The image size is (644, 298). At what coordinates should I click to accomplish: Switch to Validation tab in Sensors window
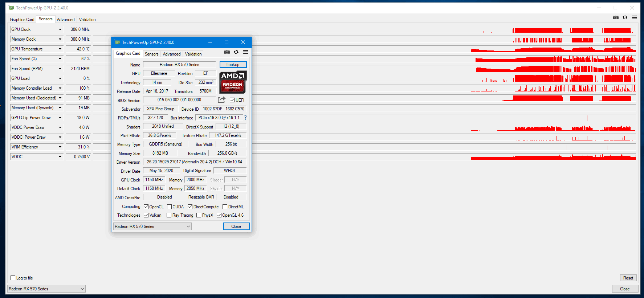87,20
